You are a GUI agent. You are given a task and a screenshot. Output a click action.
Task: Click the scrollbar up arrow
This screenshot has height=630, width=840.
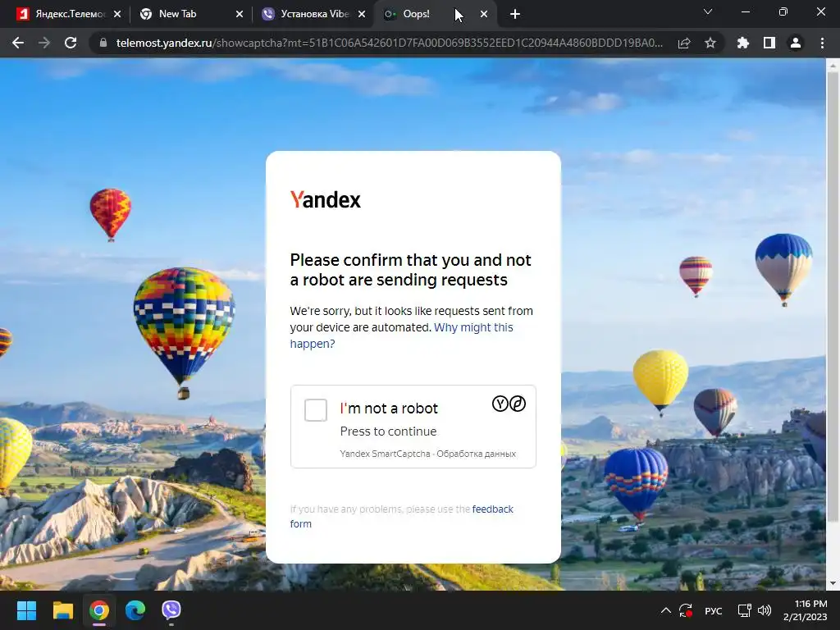click(833, 66)
